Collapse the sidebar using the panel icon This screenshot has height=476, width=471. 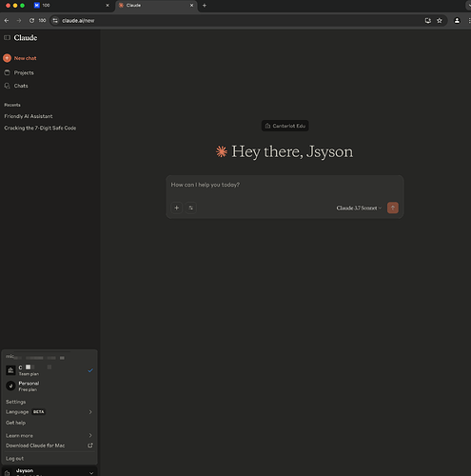[7, 38]
